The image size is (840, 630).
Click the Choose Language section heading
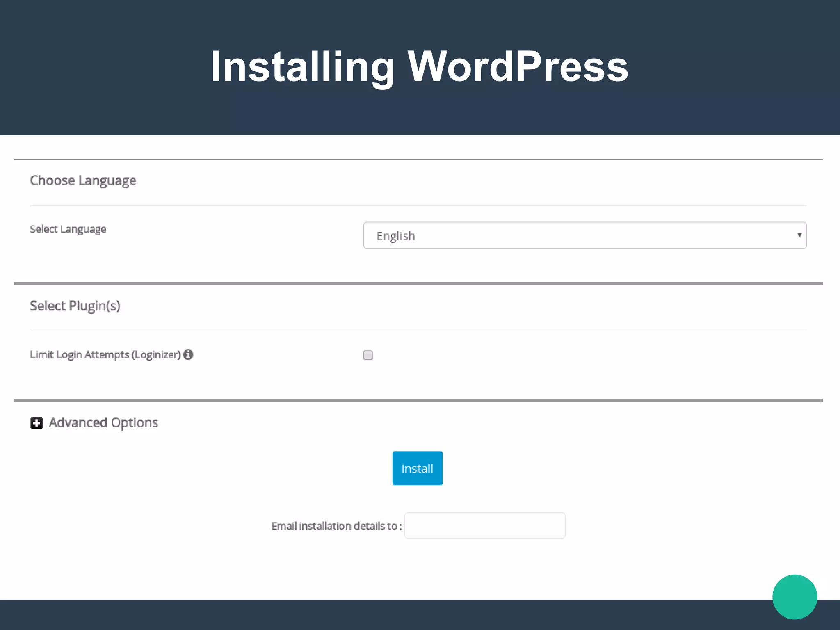[x=83, y=181]
